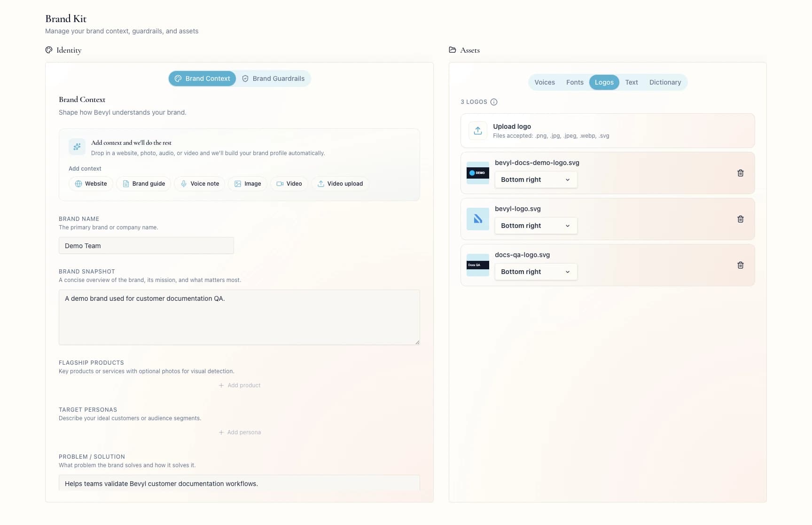Click into the Brand Snapshot textarea
This screenshot has height=525, width=812.
[239, 317]
